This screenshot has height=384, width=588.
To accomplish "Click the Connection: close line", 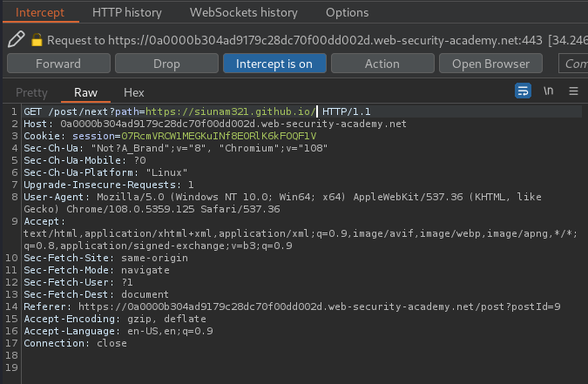I will click(x=75, y=343).
